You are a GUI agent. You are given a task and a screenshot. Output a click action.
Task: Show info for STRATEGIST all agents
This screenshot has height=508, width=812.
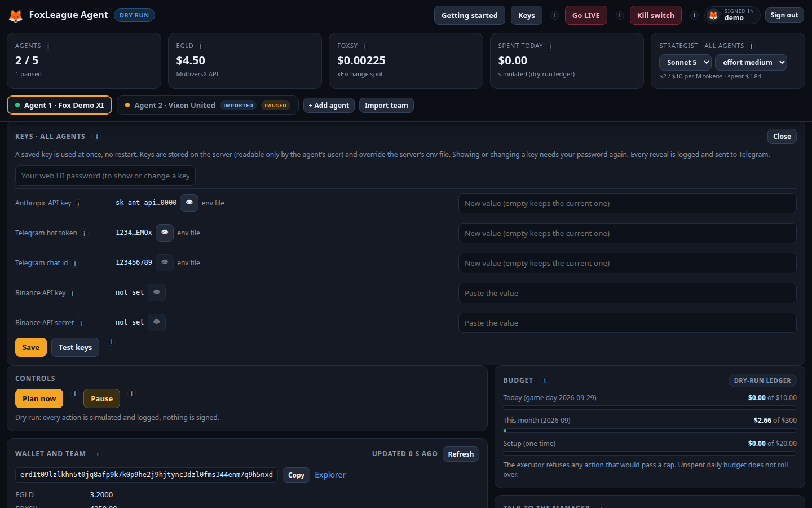tap(752, 46)
